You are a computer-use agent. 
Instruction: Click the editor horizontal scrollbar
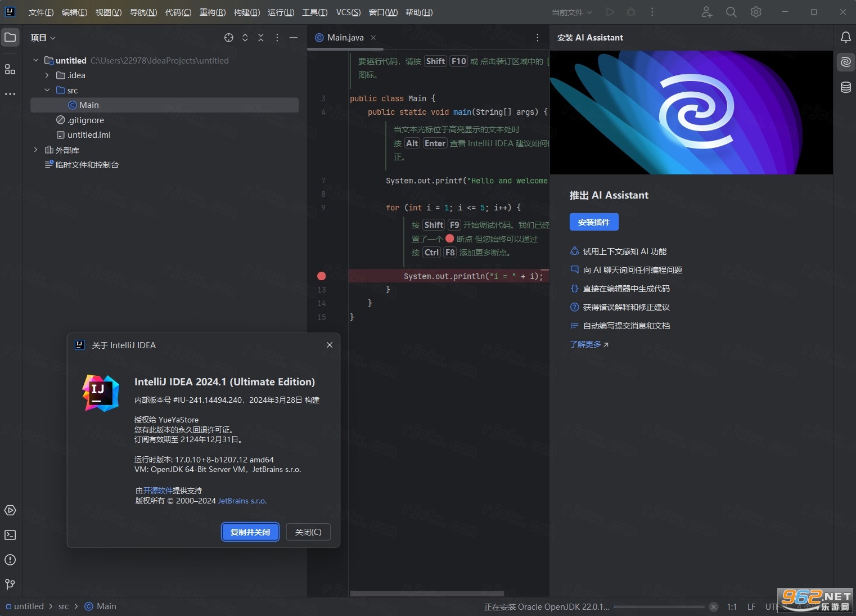pyautogui.click(x=427, y=593)
